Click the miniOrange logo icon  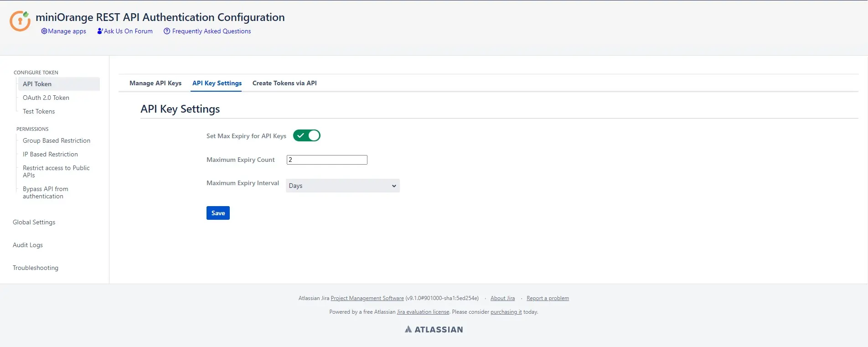[20, 21]
